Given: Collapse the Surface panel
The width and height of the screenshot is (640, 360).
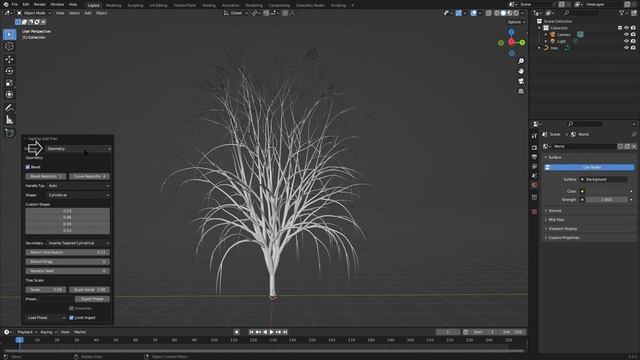Looking at the screenshot, I should 554,158.
